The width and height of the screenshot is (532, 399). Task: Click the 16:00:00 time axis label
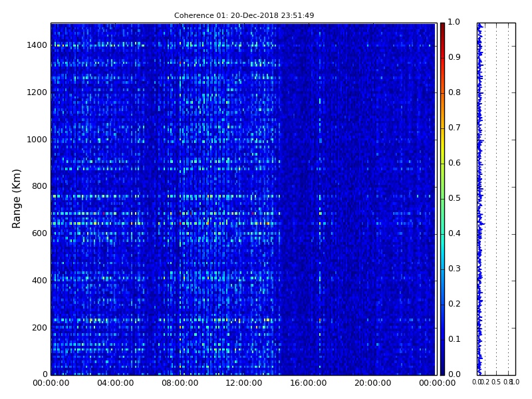pyautogui.click(x=309, y=383)
